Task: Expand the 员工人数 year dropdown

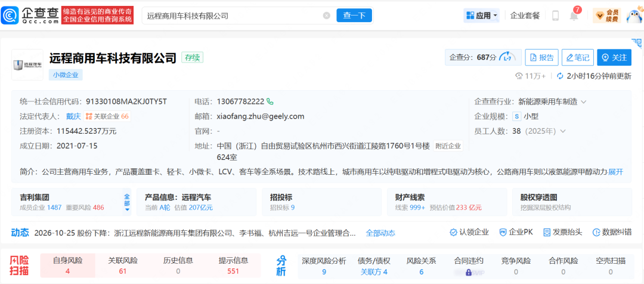Action: [563, 131]
